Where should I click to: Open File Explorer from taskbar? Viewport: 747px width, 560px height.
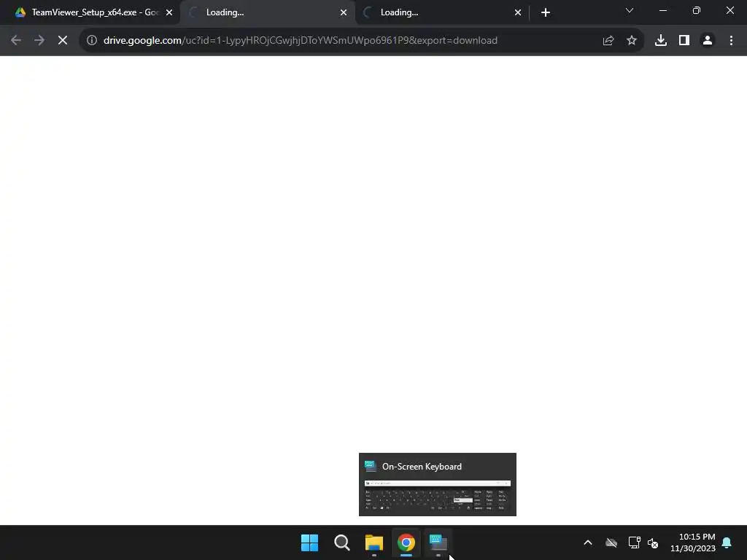click(374, 542)
